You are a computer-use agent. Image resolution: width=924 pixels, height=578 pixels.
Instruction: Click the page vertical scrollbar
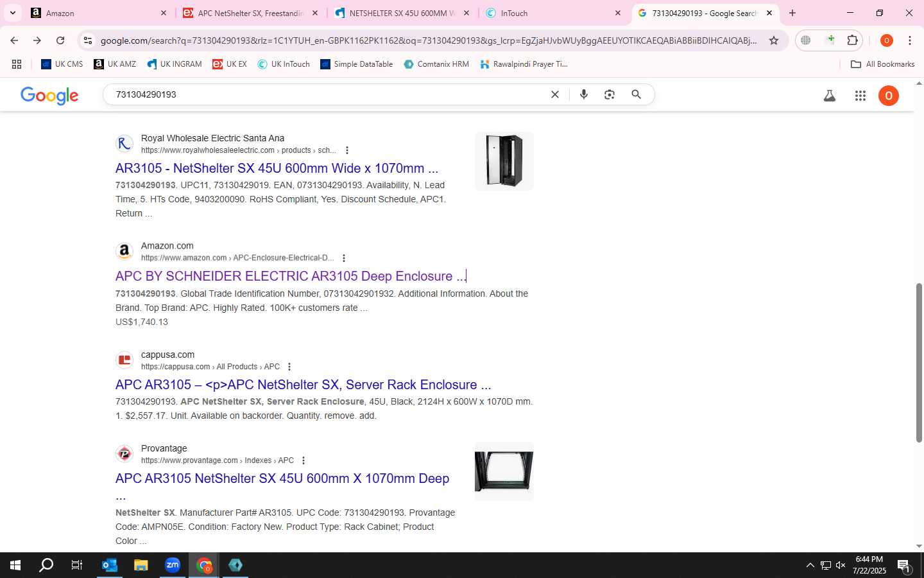[919, 363]
